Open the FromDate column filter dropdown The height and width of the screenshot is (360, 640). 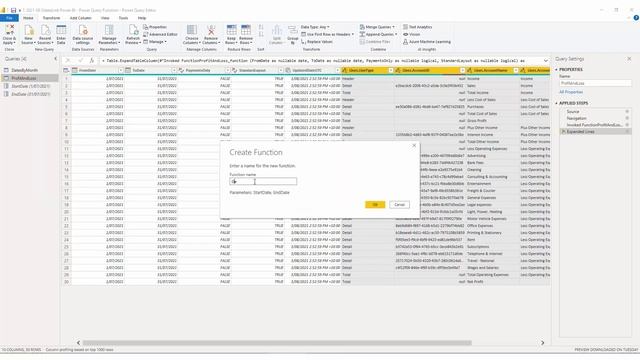click(x=120, y=71)
